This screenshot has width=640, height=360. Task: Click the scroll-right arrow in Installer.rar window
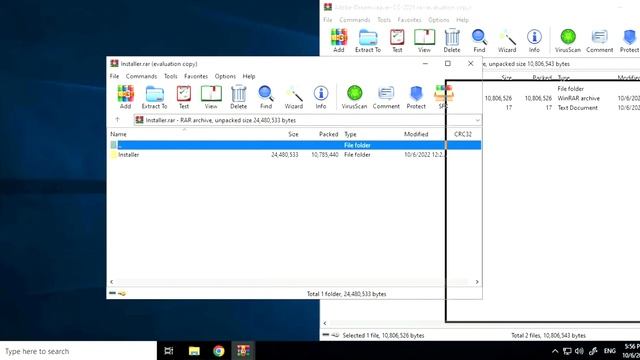(x=477, y=282)
